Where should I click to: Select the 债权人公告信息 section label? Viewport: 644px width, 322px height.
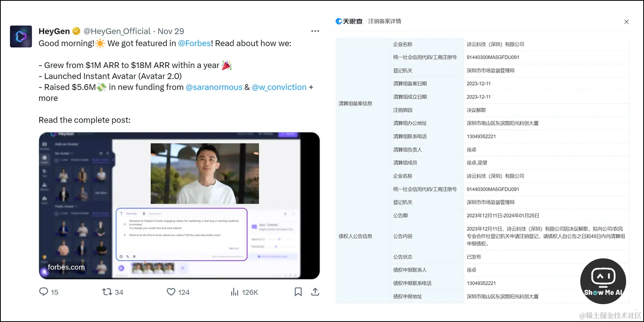[355, 236]
